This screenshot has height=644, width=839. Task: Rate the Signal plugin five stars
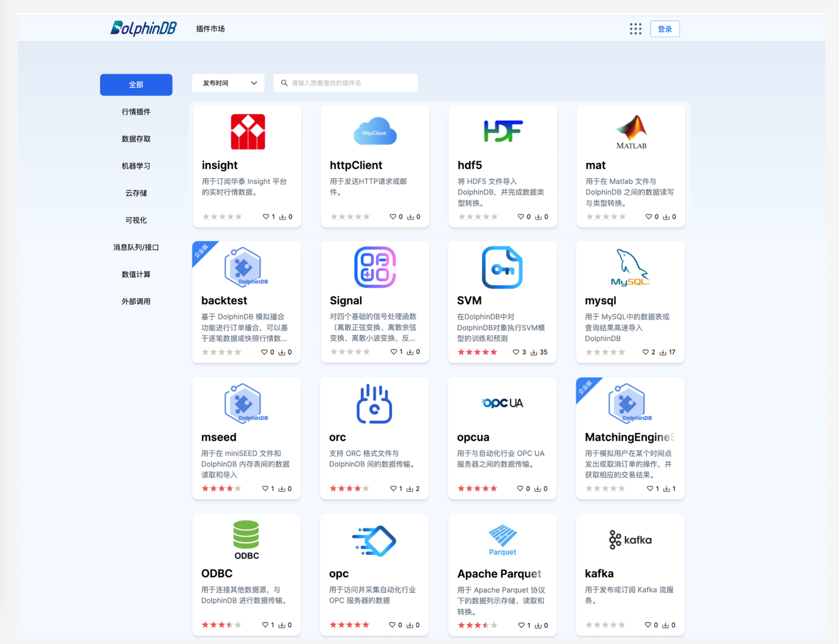(367, 352)
